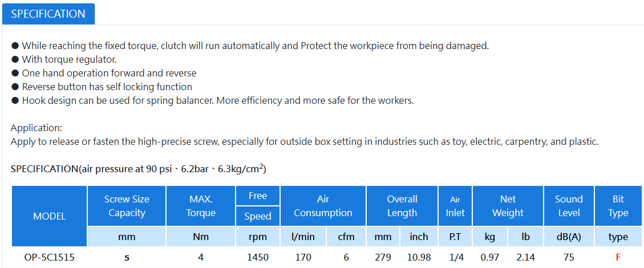
Task: Click the air pressure specification heading
Action: tap(139, 168)
